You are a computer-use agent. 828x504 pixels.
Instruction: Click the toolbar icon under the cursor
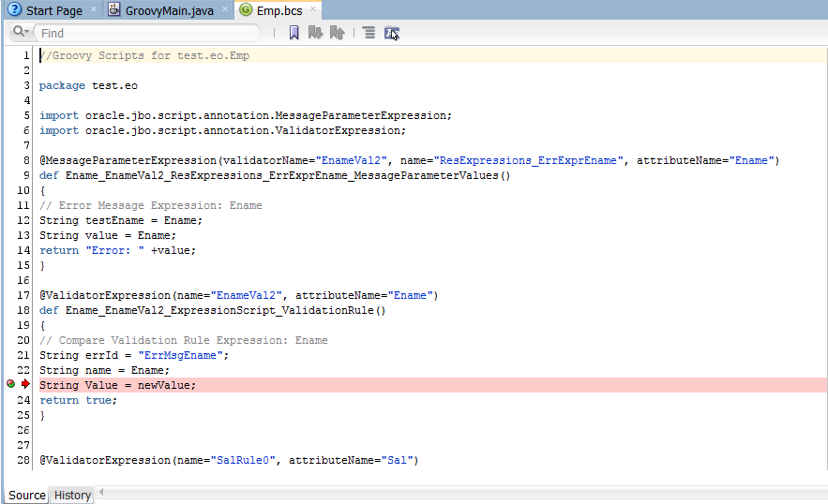[x=391, y=33]
